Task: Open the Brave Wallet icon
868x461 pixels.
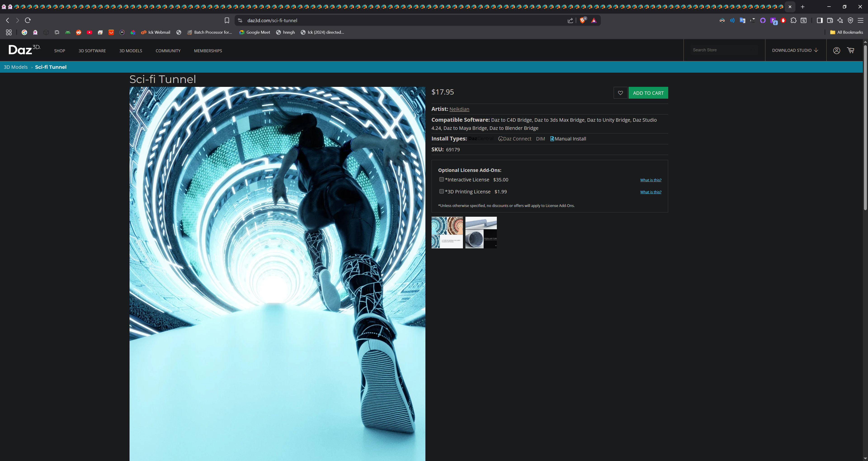Action: pos(830,21)
